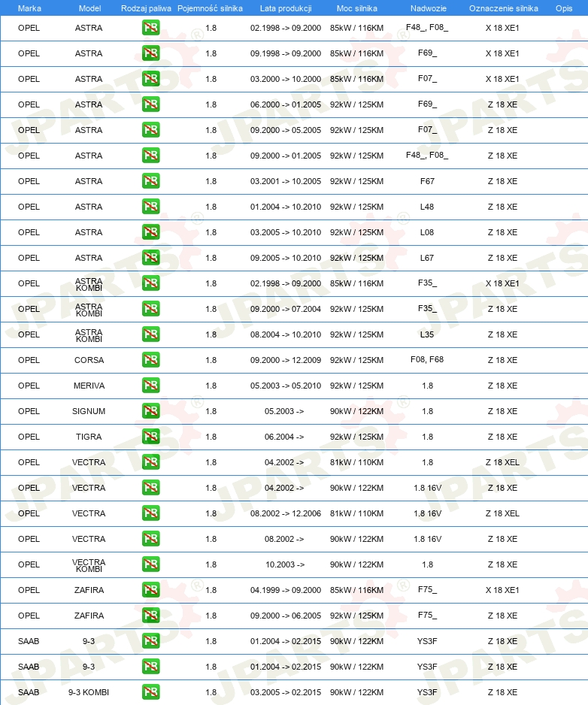
Task: Click fuel icon in Astra F67 row
Action: 150,180
